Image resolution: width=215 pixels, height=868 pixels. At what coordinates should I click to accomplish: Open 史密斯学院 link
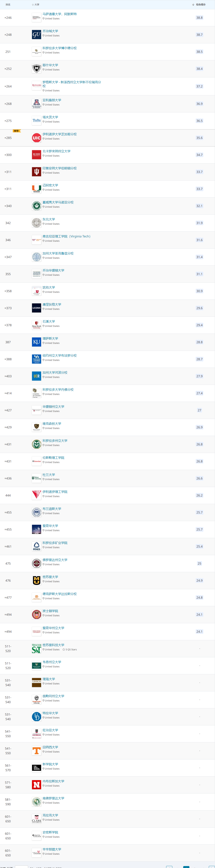(50, 832)
